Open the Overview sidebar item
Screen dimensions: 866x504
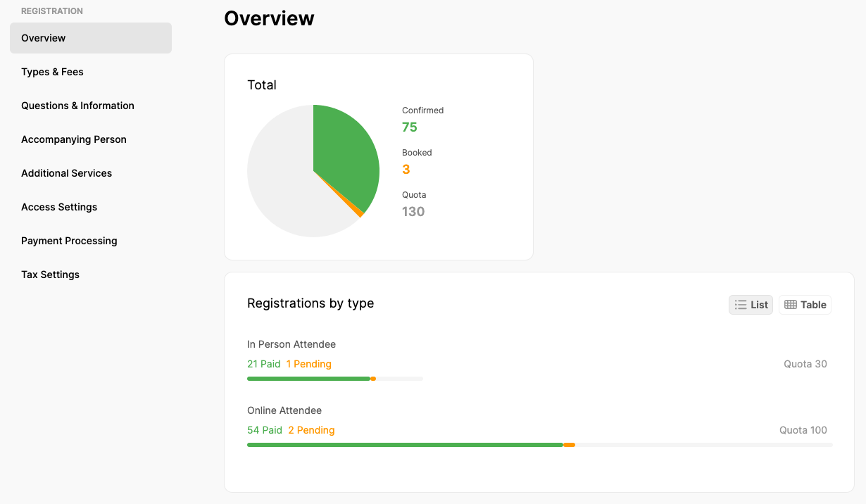point(91,38)
